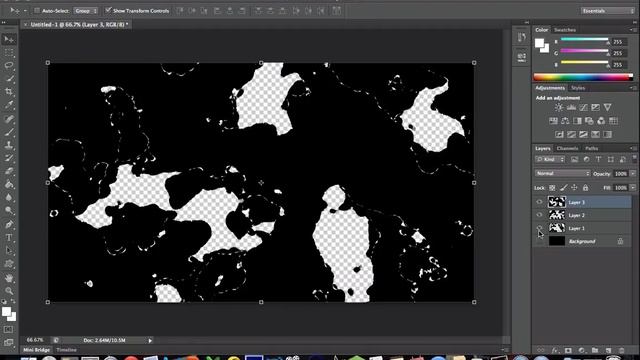
Task: Enable the Auto-Select checkbox
Action: (x=37, y=11)
